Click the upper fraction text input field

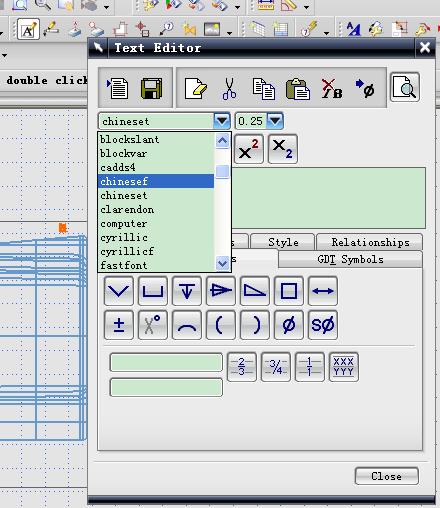click(166, 363)
